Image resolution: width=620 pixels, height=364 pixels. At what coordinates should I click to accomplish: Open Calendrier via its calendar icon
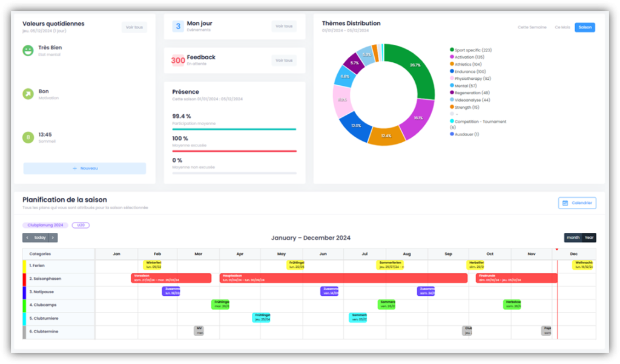[565, 203]
